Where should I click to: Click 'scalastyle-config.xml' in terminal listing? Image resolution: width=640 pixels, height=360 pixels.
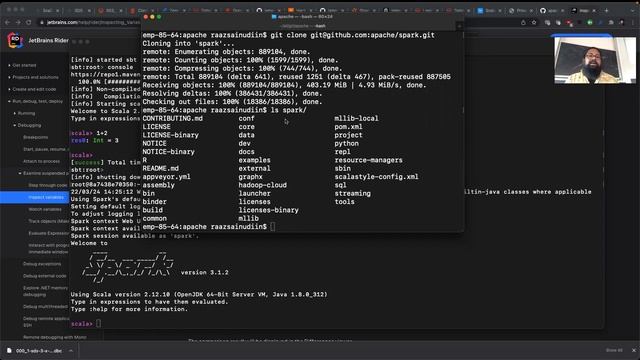[x=376, y=177]
